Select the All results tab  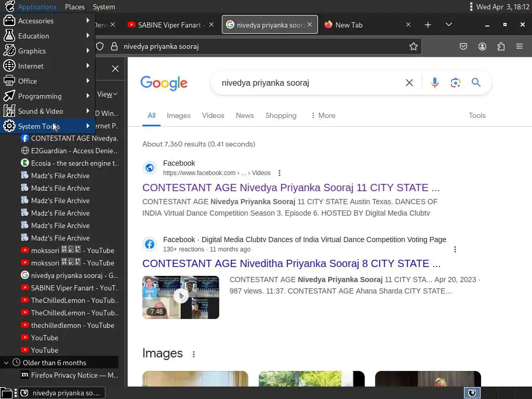coord(151,116)
